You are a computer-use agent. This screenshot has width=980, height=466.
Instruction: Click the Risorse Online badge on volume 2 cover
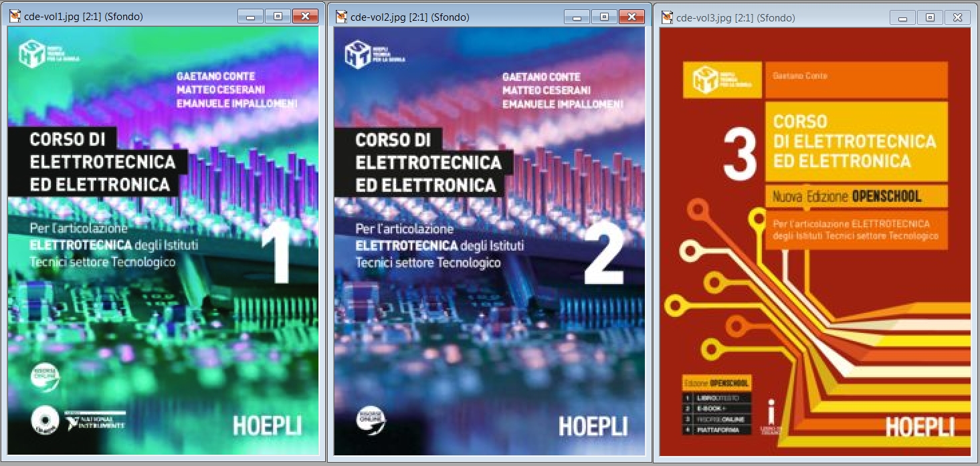[371, 420]
